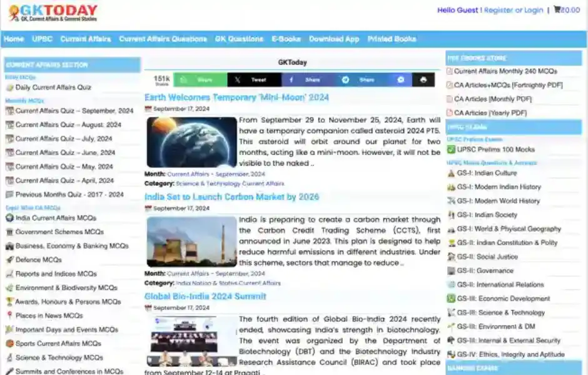Image resolution: width=588 pixels, height=375 pixels.
Task: Open Printed Books in navbar
Action: point(392,39)
